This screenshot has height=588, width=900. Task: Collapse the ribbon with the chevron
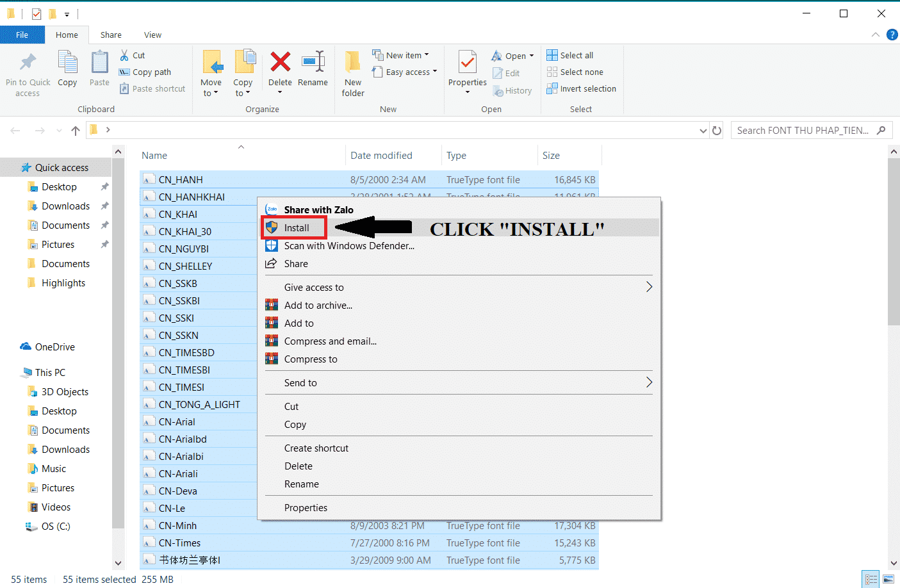876,35
